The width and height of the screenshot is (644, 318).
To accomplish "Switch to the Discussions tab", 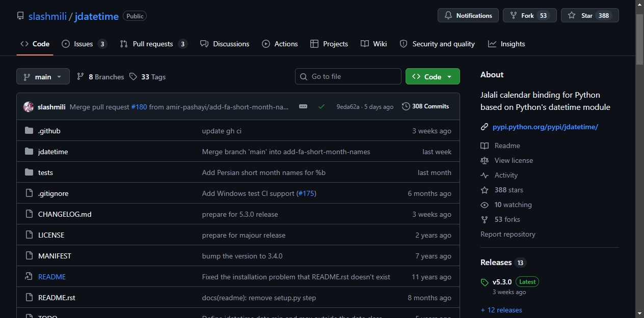I will tap(225, 44).
